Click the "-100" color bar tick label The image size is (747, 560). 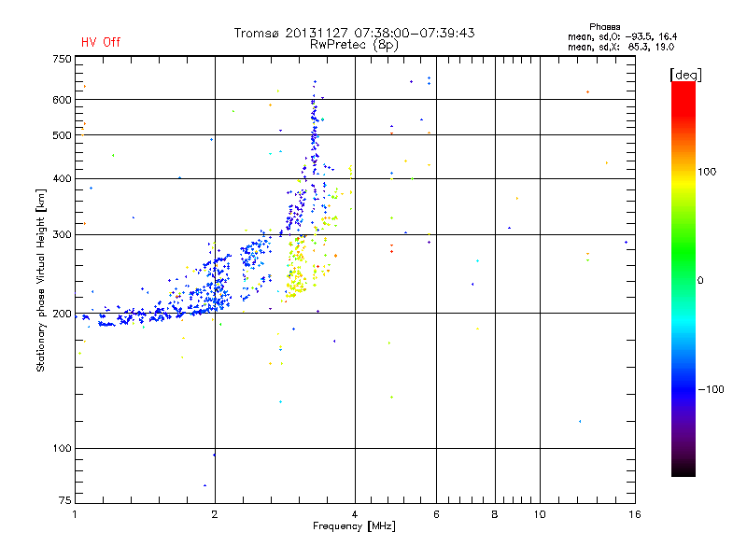click(x=711, y=389)
